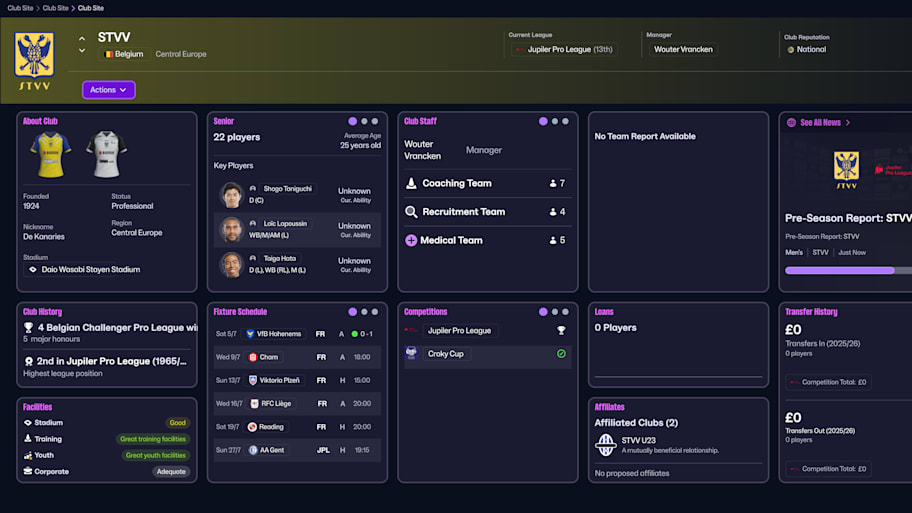Click Taiga Hata's portrait
This screenshot has width=912, height=513.
(231, 265)
